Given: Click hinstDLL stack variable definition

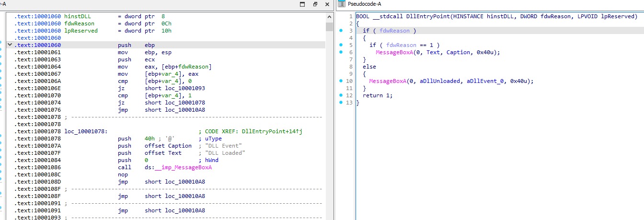Looking at the screenshot, I should (x=77, y=16).
